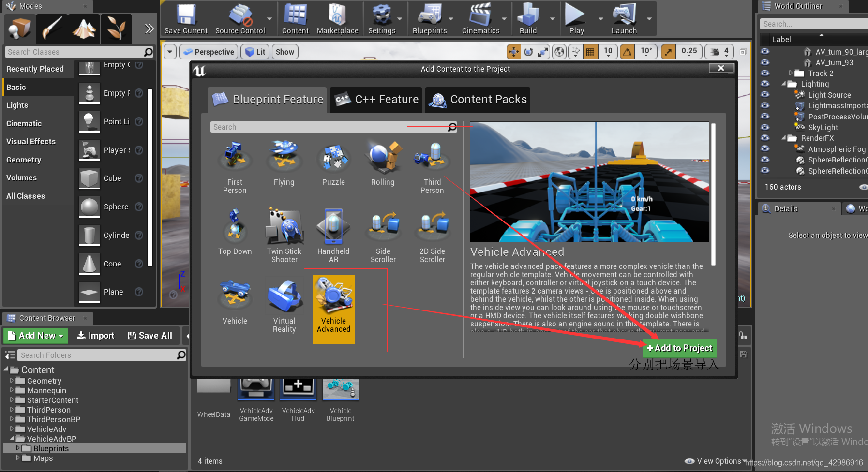Collapse the VehicleAdvBP folder
868x472 pixels.
coord(12,438)
